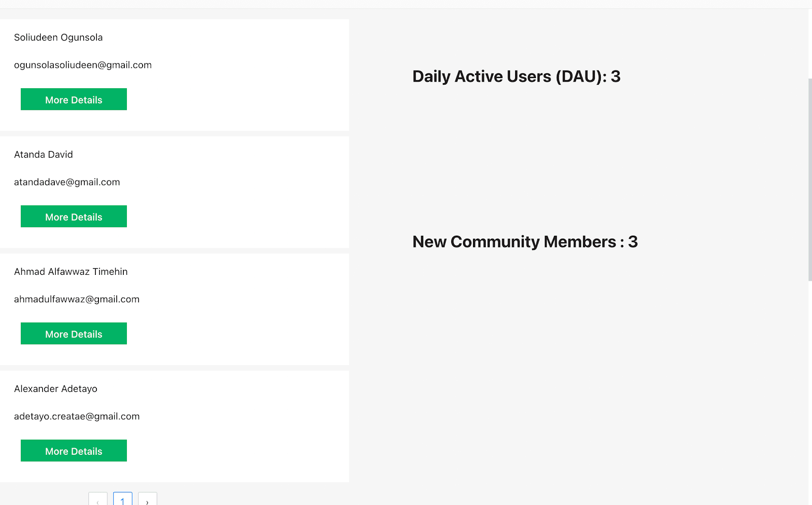Screen dimensions: 812x505
Task: Click email atandadave@gmail.com
Action: pyautogui.click(x=67, y=182)
